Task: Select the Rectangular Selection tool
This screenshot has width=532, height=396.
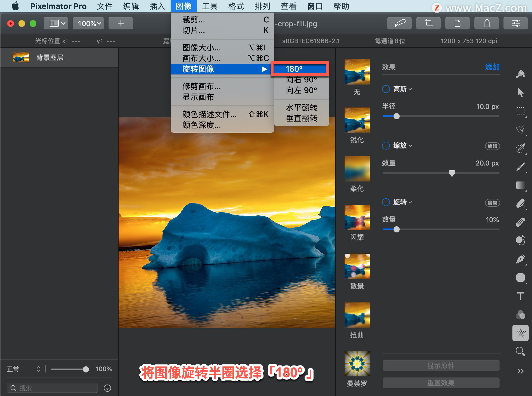Action: pyautogui.click(x=520, y=111)
